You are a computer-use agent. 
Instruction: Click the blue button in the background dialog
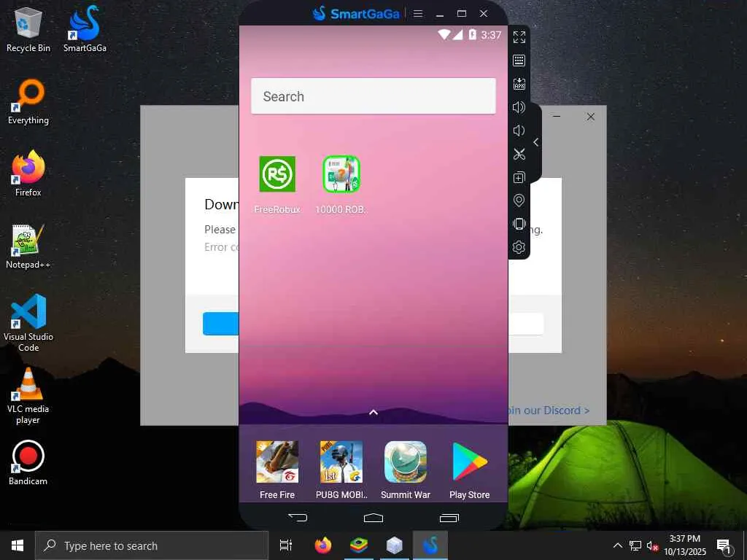tap(220, 324)
